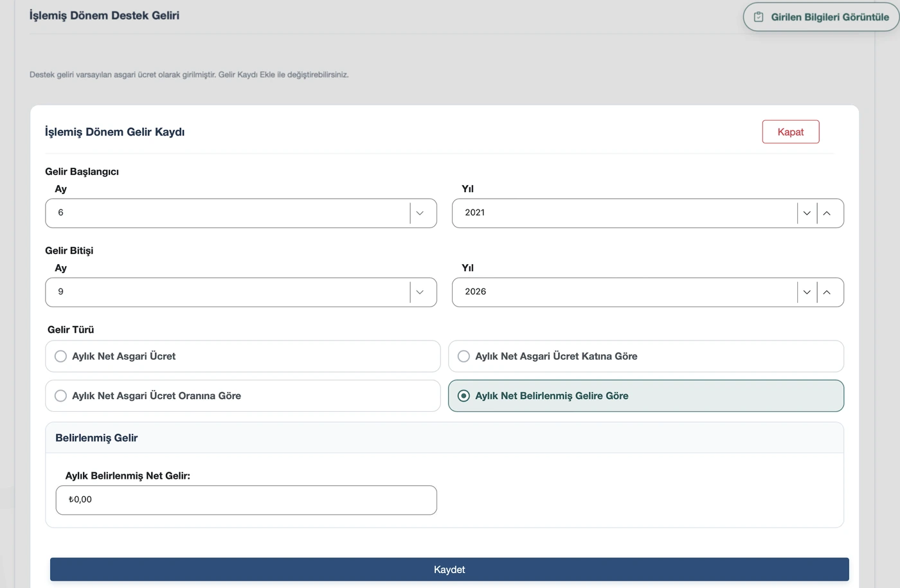Focus the Aylık Belirlenmiş Net Gelir field
The width and height of the screenshot is (900, 588).
point(246,500)
